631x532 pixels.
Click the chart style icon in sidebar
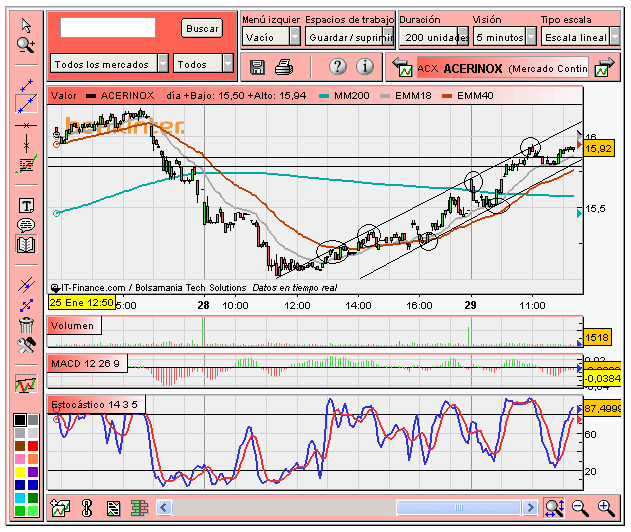26,384
